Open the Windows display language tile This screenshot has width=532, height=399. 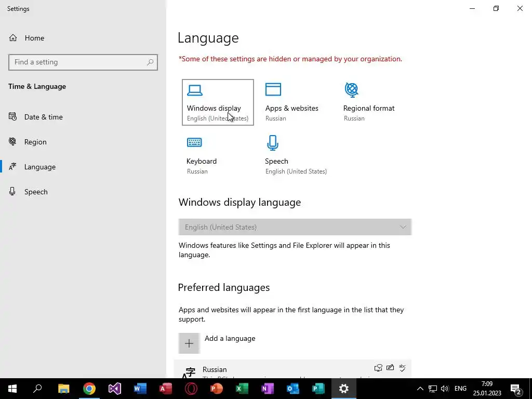(x=218, y=102)
